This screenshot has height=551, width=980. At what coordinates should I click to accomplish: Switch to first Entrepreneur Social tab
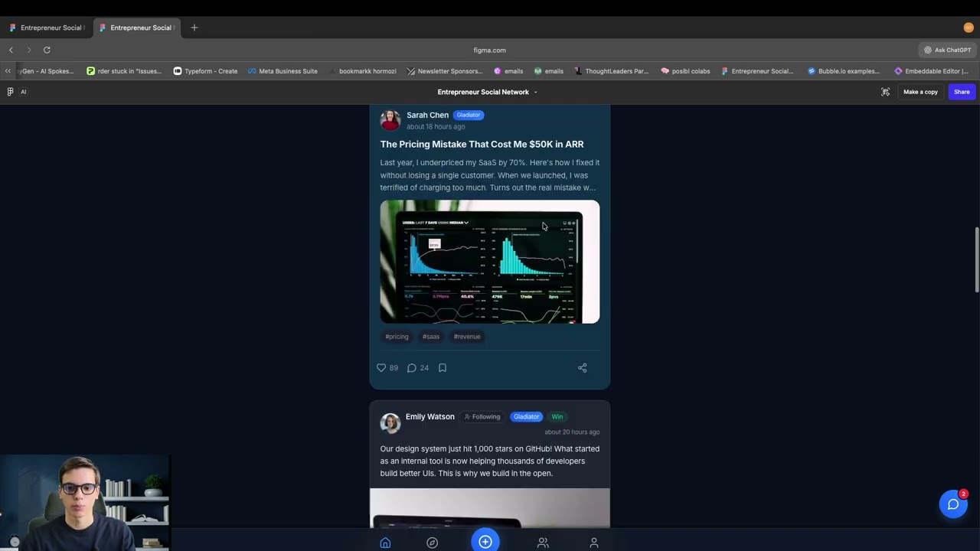click(x=46, y=28)
